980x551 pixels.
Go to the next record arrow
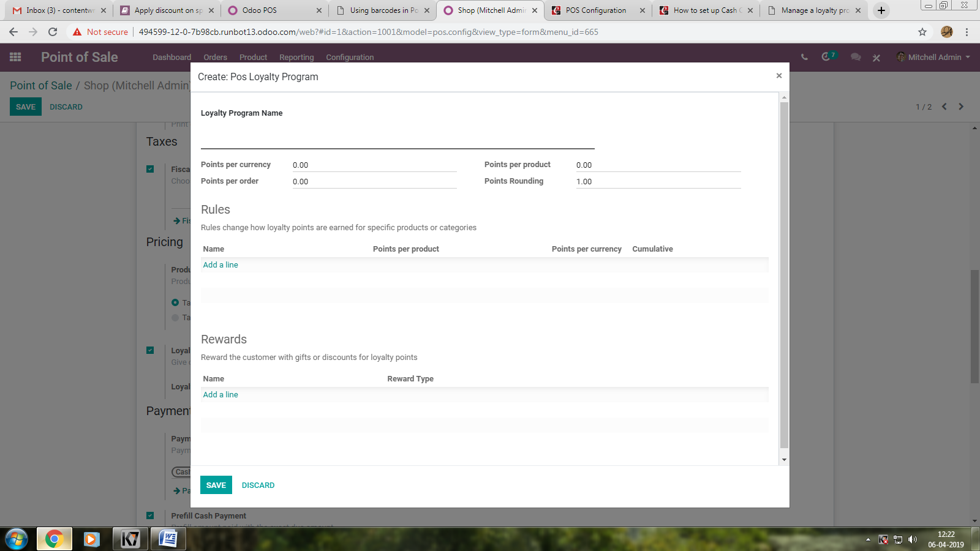(x=961, y=107)
